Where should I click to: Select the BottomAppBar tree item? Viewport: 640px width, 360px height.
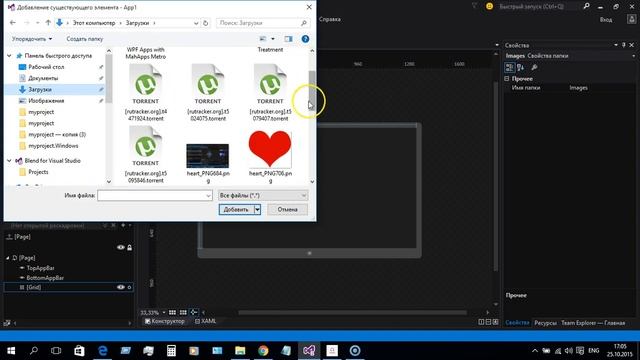(x=45, y=278)
